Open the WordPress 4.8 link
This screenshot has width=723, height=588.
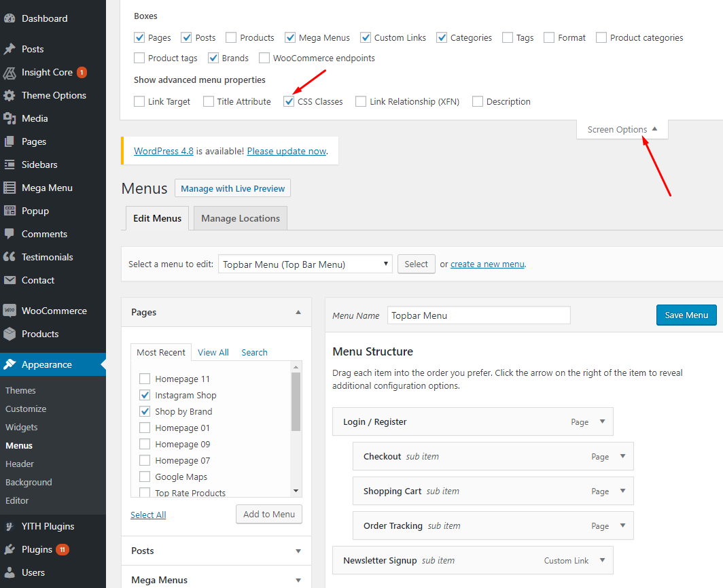(164, 152)
